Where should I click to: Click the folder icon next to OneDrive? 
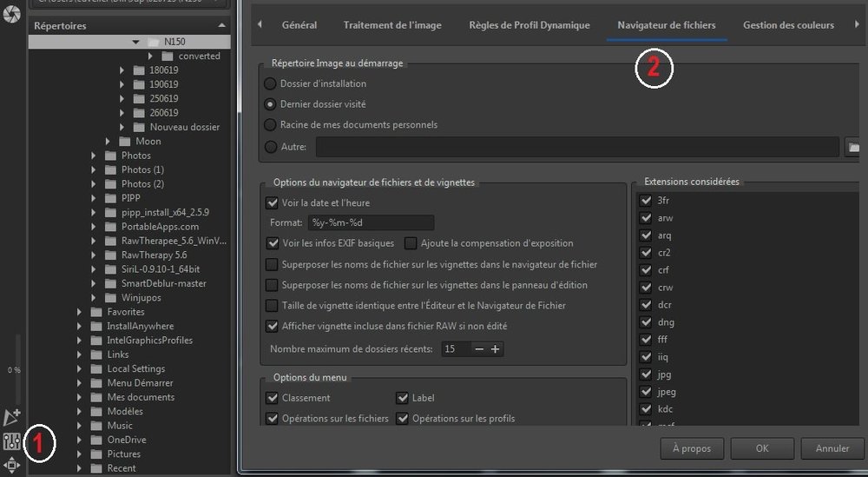pyautogui.click(x=96, y=440)
